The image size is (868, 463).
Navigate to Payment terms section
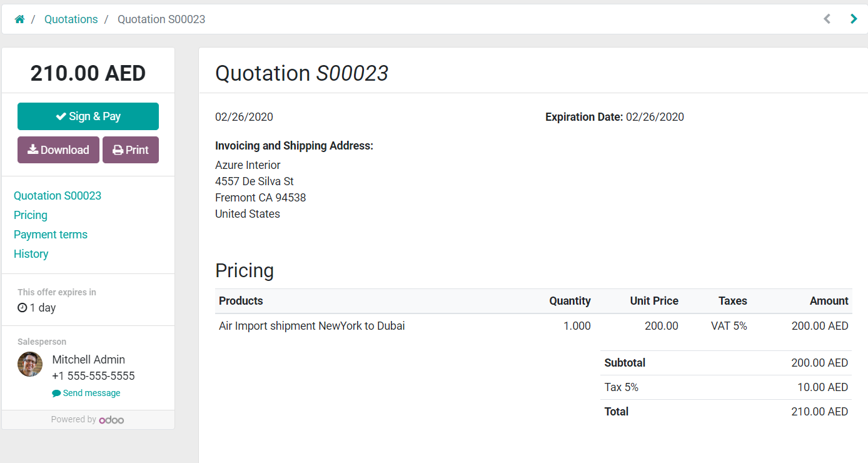[51, 235]
